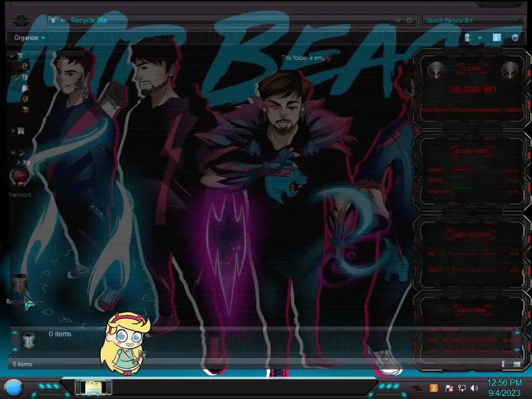This screenshot has height=399, width=532.
Task: Collapse the nav group above Network
Action: [13, 152]
